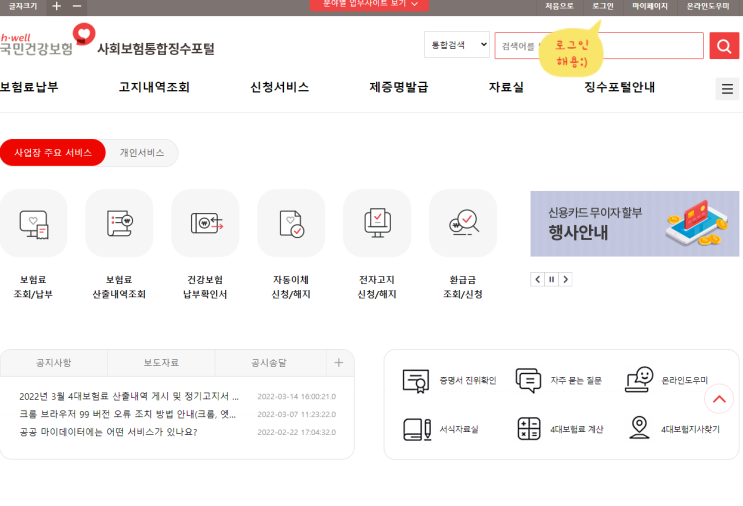Image resolution: width=743 pixels, height=506 pixels.
Task: Select the 공지사항 tab
Action: pyautogui.click(x=54, y=363)
